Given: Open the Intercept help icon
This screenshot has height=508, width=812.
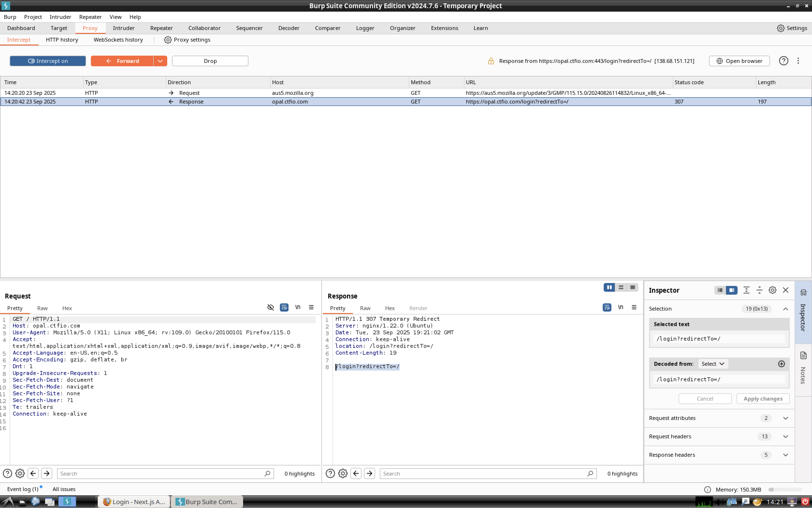Looking at the screenshot, I should 783,61.
